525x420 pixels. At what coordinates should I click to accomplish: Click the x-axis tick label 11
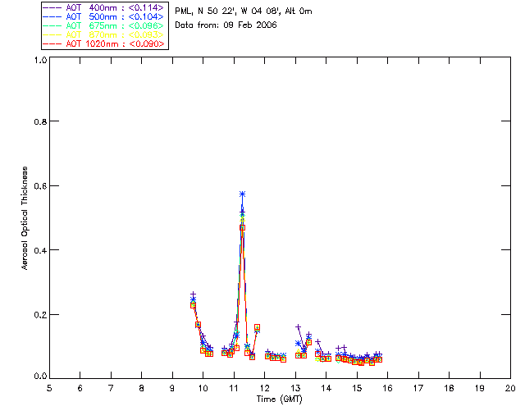(x=234, y=388)
